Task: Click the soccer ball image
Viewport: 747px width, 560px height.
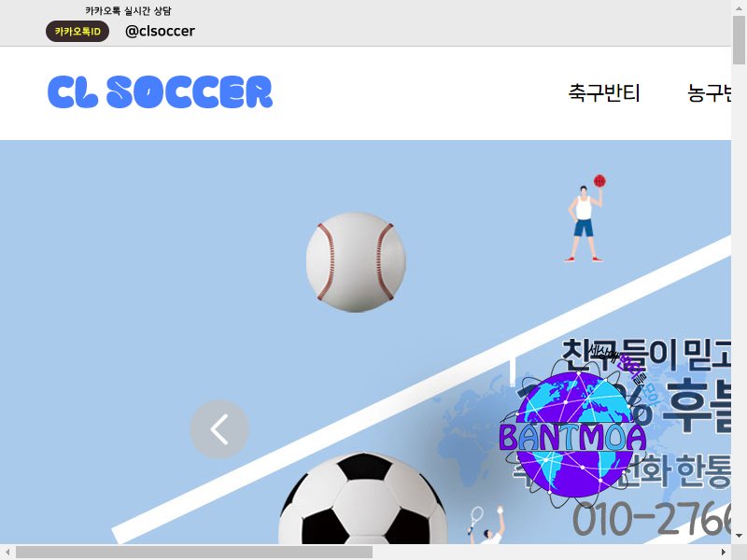Action: [x=363, y=498]
